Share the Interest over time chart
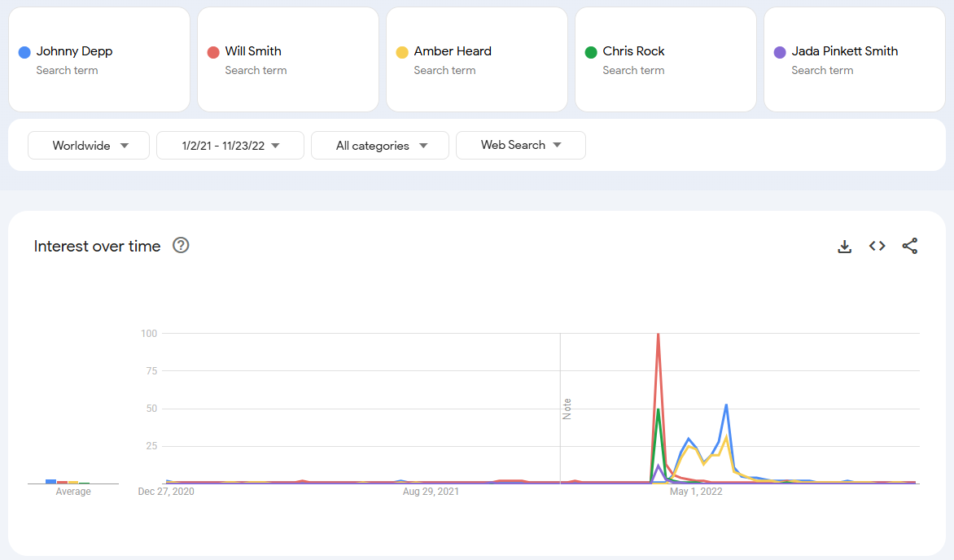954x560 pixels. [x=909, y=246]
